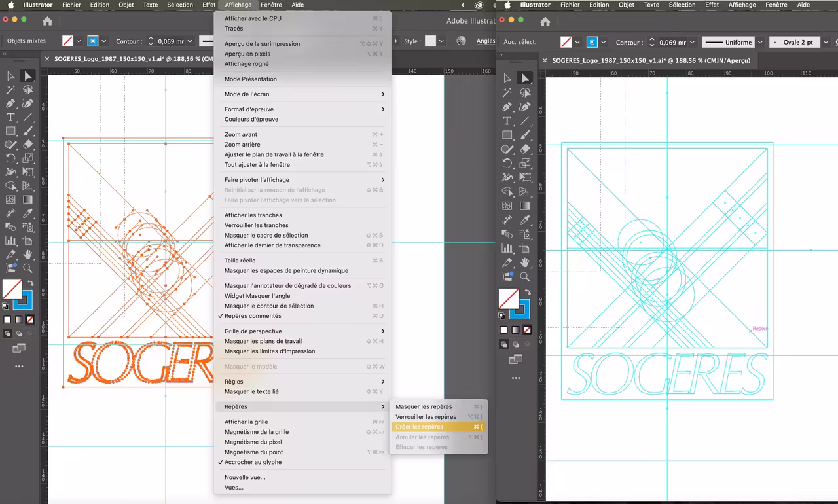Open fill color dropdown in right control bar

pyautogui.click(x=577, y=43)
